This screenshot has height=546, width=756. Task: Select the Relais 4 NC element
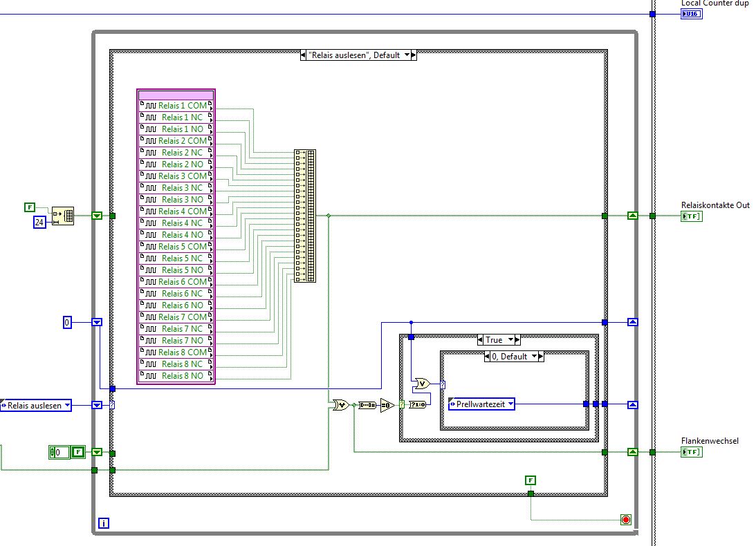tap(176, 223)
